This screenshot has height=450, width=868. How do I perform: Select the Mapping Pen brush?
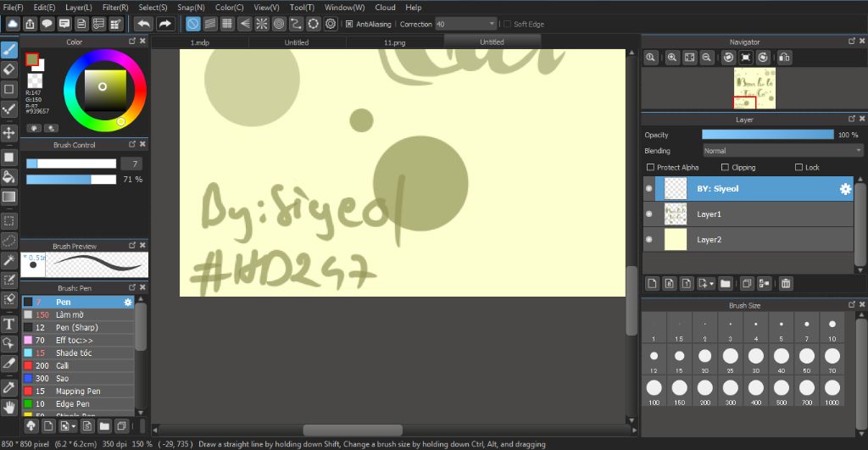pos(78,392)
